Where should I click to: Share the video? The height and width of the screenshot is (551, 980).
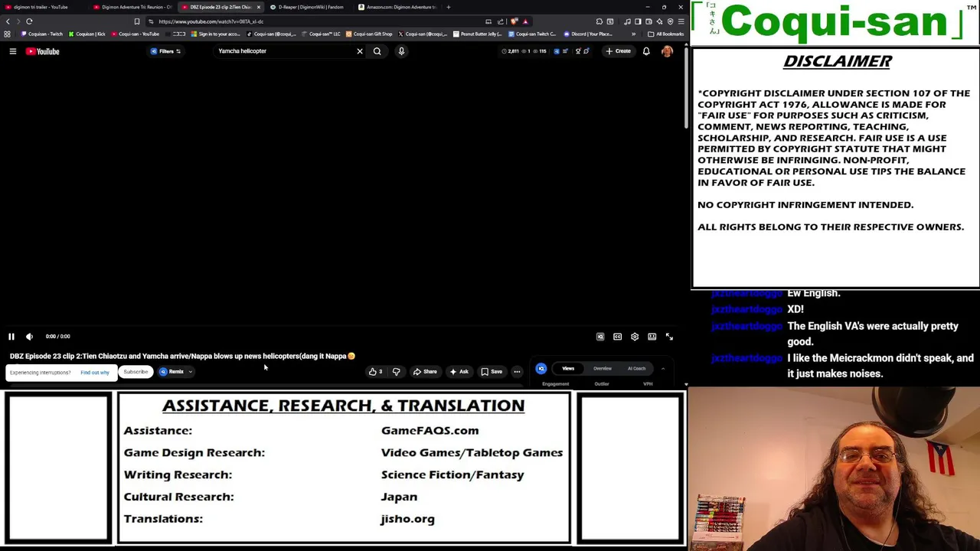(425, 372)
